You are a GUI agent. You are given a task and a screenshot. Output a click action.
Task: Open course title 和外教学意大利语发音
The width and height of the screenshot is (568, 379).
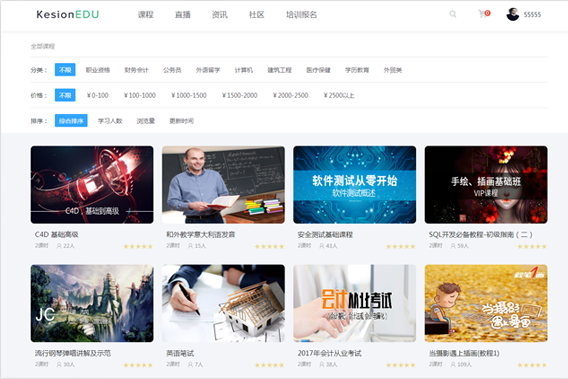[201, 234]
